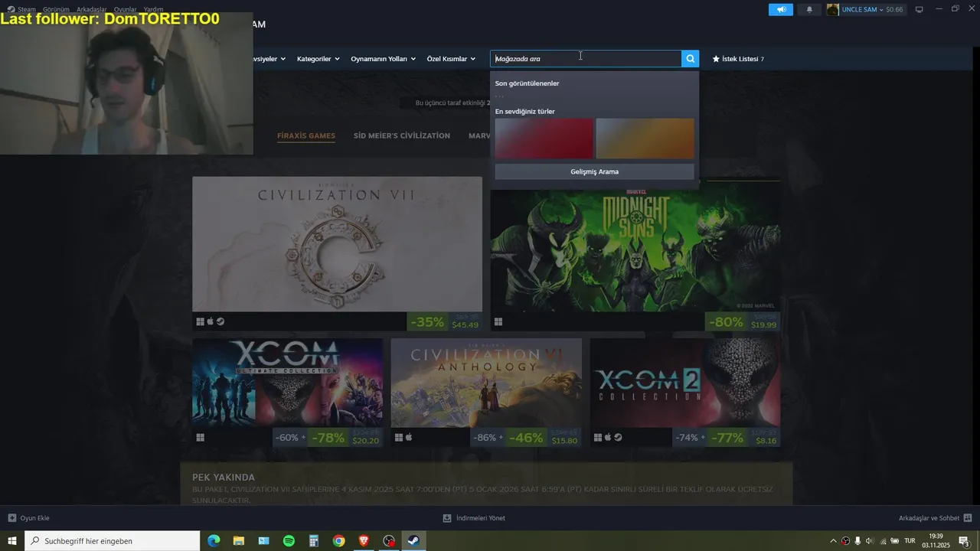Open Arkadaşlar ve Sohbet panel
Viewport: 980px width, 551px height.
(x=935, y=518)
